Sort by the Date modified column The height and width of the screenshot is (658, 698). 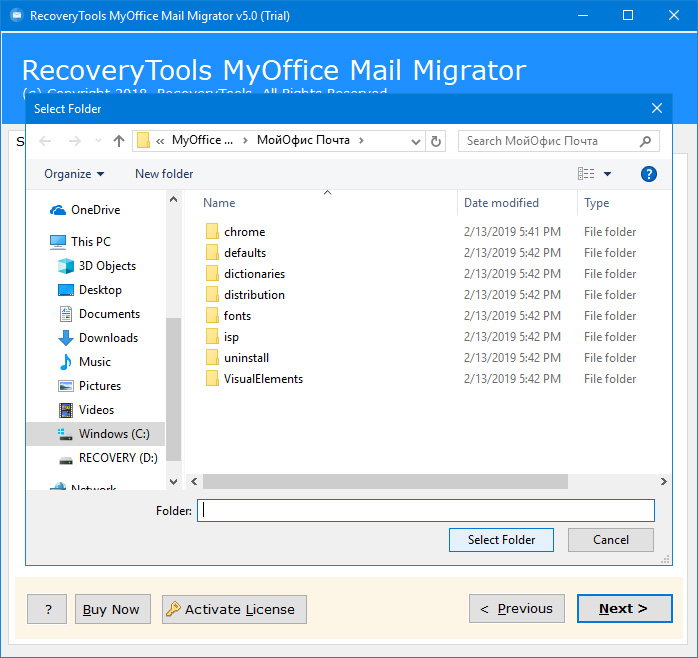point(501,203)
